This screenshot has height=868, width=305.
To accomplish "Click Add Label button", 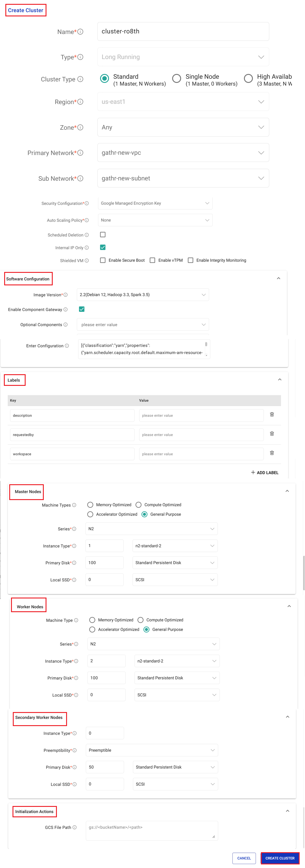I will 264,472.
